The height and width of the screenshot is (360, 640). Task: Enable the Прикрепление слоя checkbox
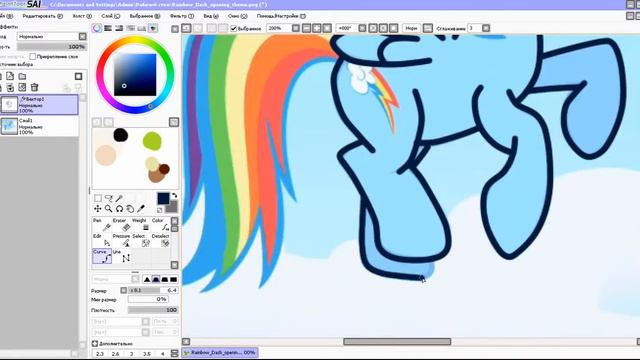(33, 56)
